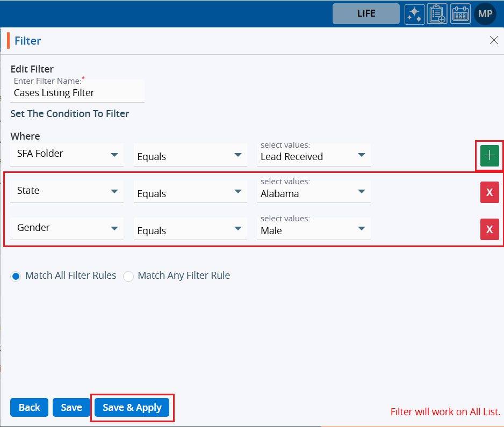504x427 pixels.
Task: Open the clipboard add-task icon
Action: [437, 14]
